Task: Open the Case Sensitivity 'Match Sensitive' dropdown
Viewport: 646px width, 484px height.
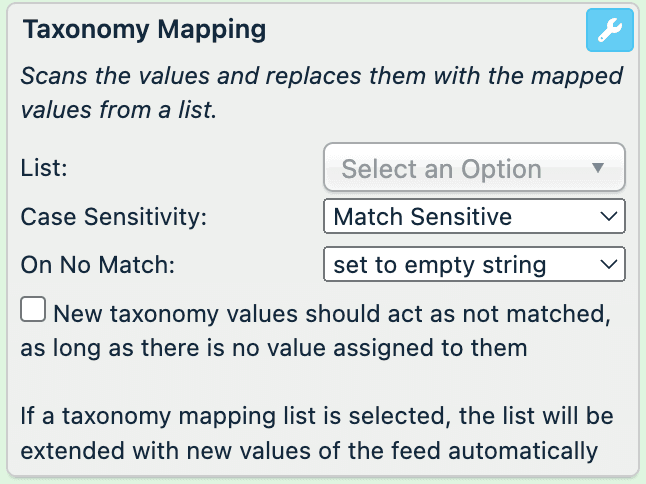Action: [x=474, y=216]
